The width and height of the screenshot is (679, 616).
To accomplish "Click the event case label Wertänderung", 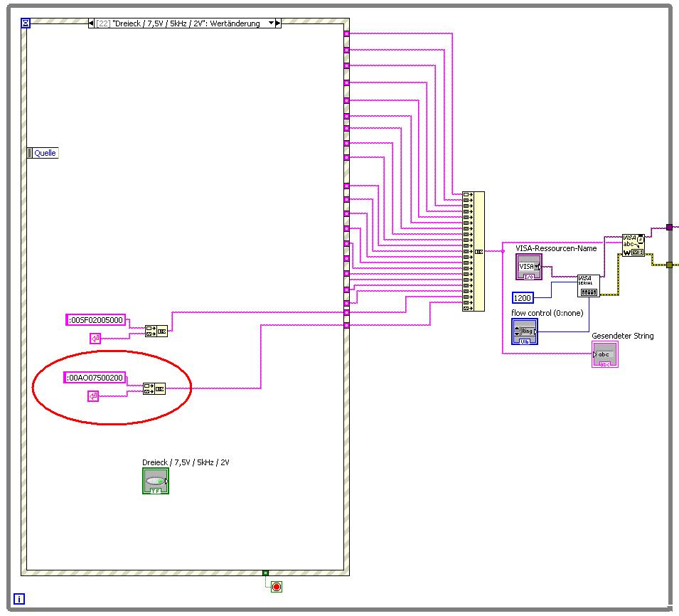I will click(235, 23).
